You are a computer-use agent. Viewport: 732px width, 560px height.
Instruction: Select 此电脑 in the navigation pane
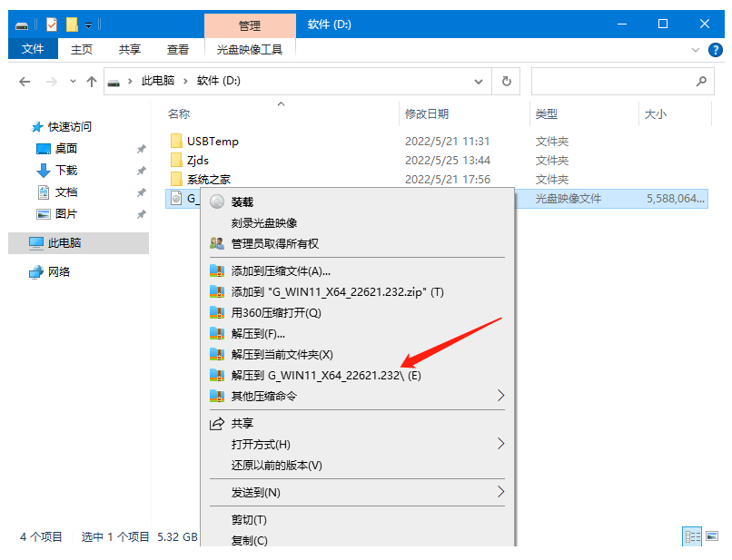click(78, 242)
